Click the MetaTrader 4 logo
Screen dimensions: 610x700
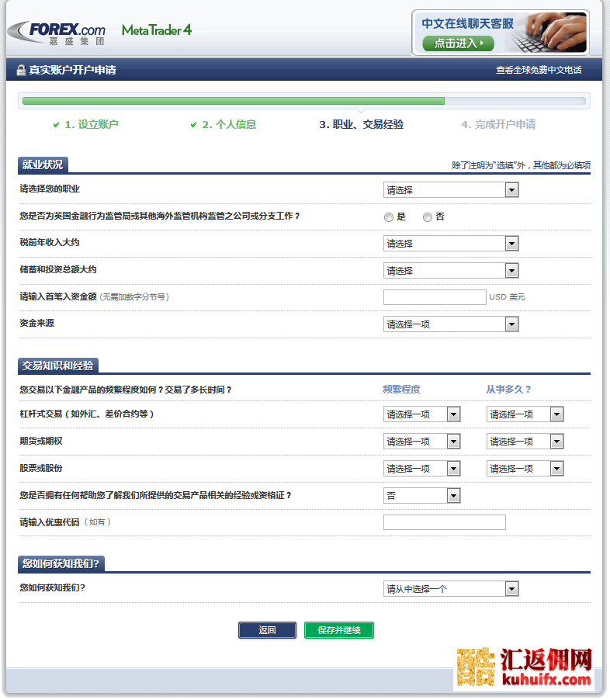(x=156, y=30)
